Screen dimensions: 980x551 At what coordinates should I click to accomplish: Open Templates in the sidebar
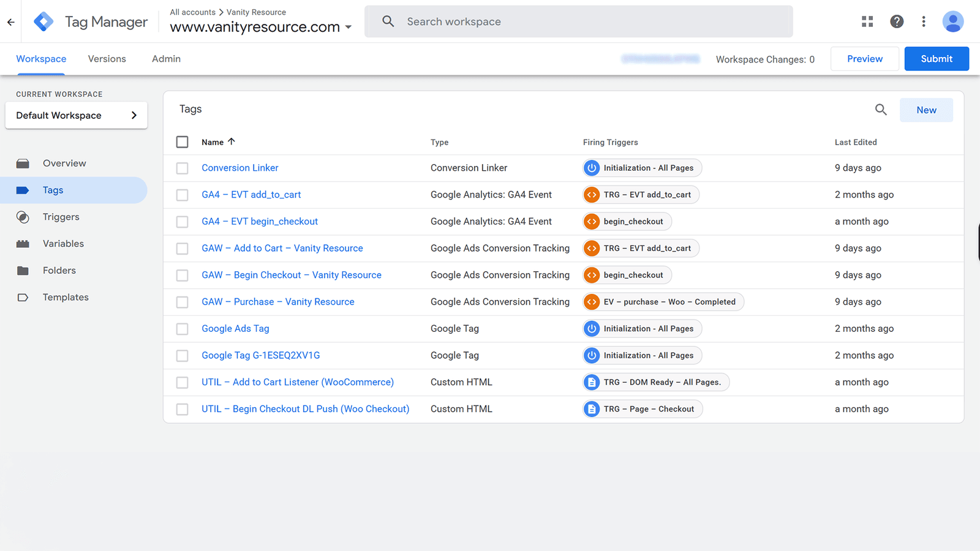(66, 298)
